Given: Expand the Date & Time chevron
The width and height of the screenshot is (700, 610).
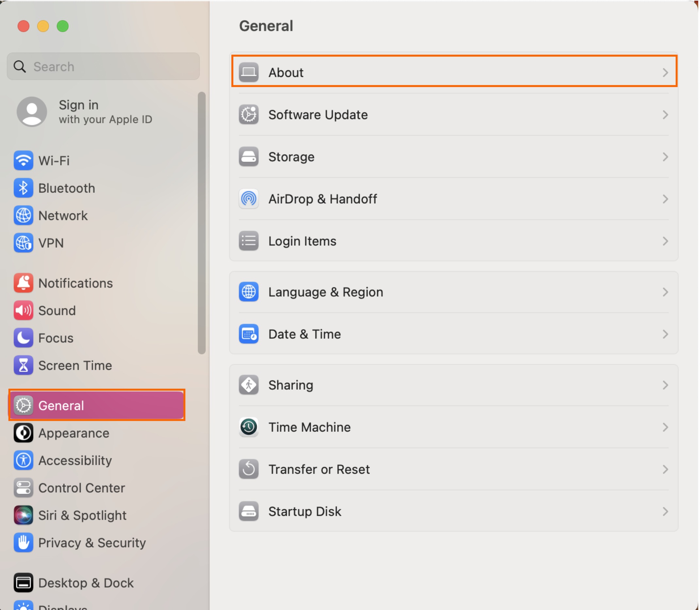Looking at the screenshot, I should pyautogui.click(x=666, y=334).
